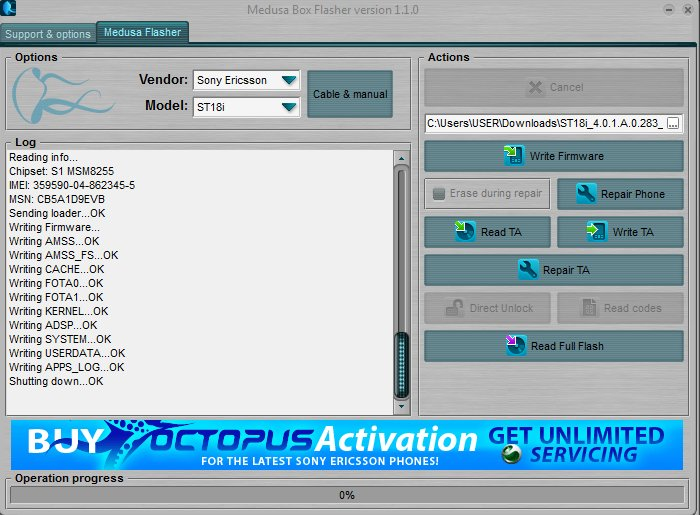Click log line 'Writing AMSS_FS...OK'

click(63, 255)
